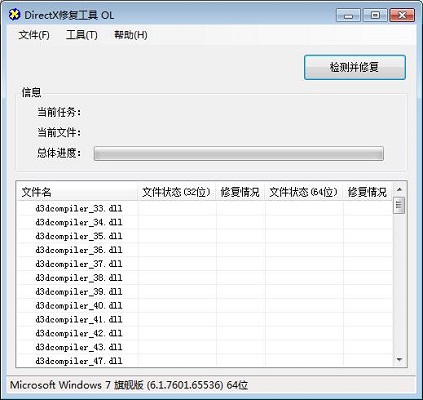The image size is (423, 400).
Task: Click the 总体进度 progress bar
Action: [x=239, y=153]
